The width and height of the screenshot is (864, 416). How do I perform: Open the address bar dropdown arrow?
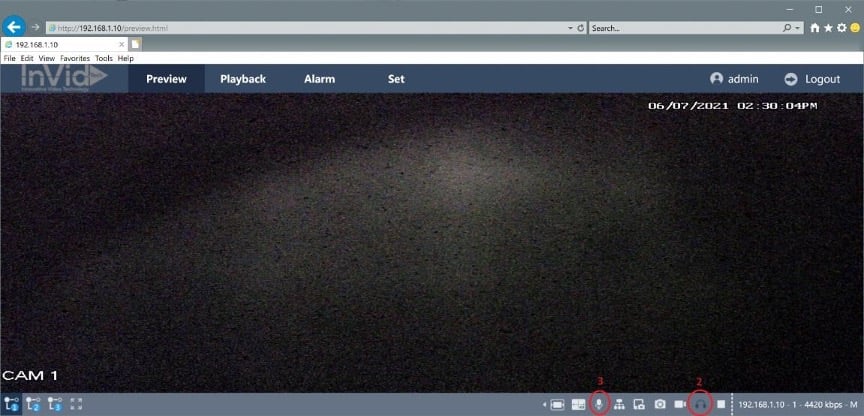(x=570, y=28)
